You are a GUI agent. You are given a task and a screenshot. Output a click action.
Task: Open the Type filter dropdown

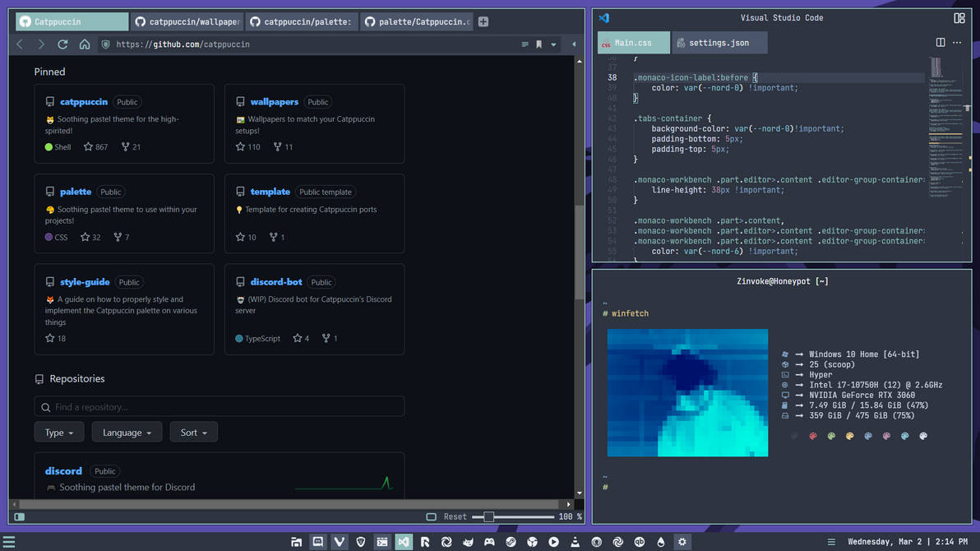(x=59, y=433)
